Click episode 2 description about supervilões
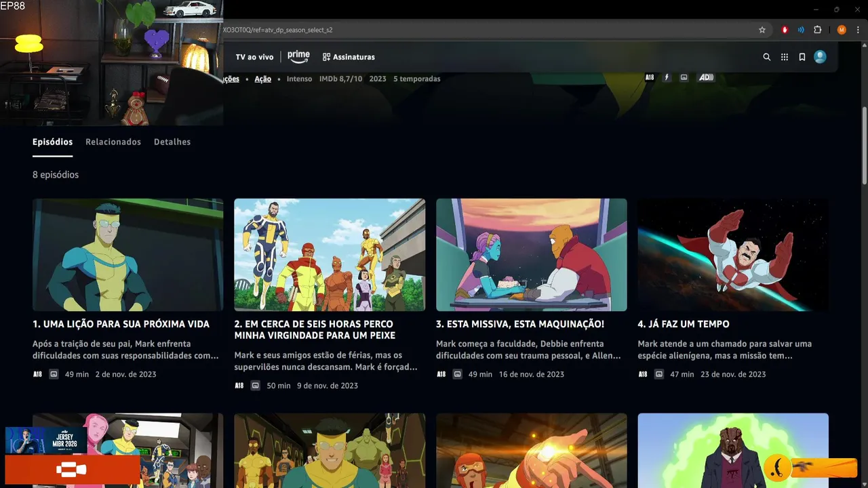 [325, 361]
